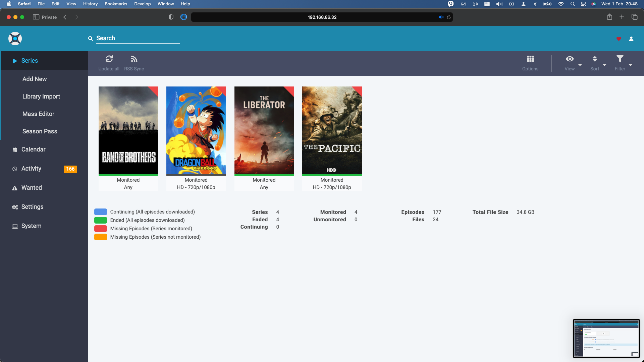Screen dimensions: 644x362
Task: Click the search magnifier icon
Action: click(91, 39)
